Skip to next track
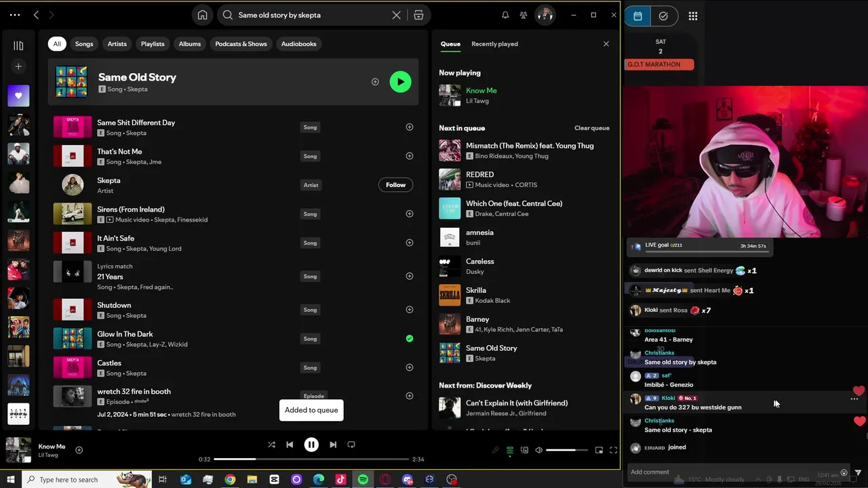 (x=333, y=445)
